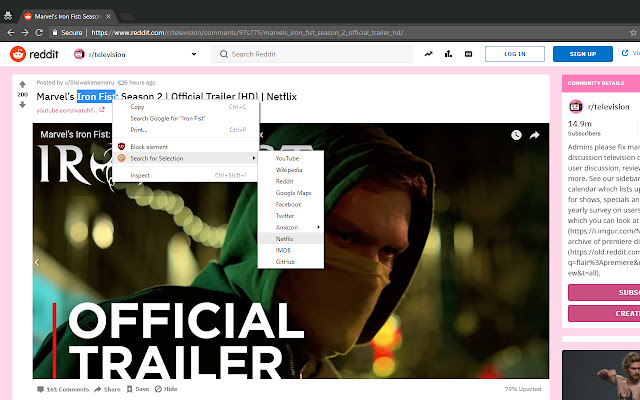
Task: Choose Facebook in submenu
Action: (291, 204)
